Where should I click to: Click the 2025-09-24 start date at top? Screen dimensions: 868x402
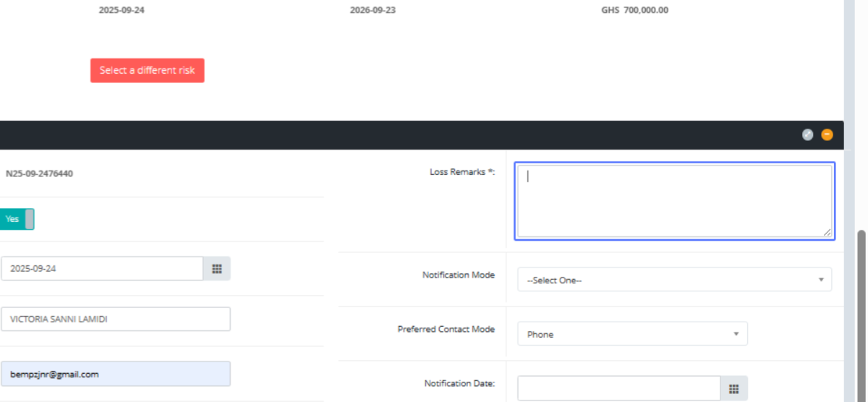(122, 11)
